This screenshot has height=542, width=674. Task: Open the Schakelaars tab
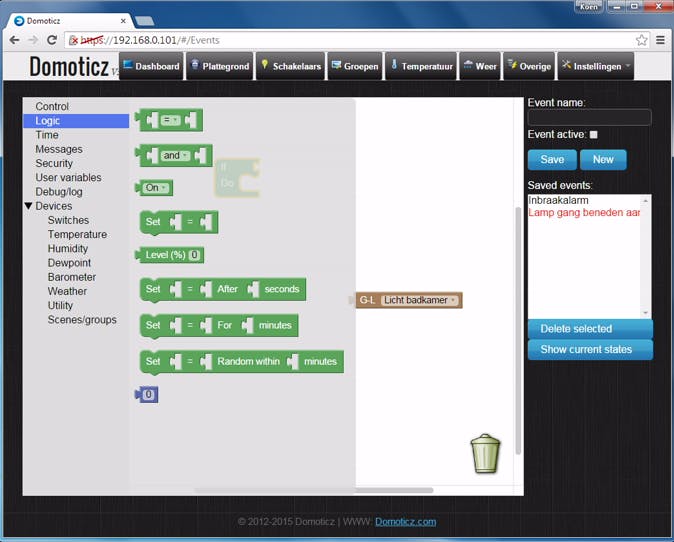291,66
